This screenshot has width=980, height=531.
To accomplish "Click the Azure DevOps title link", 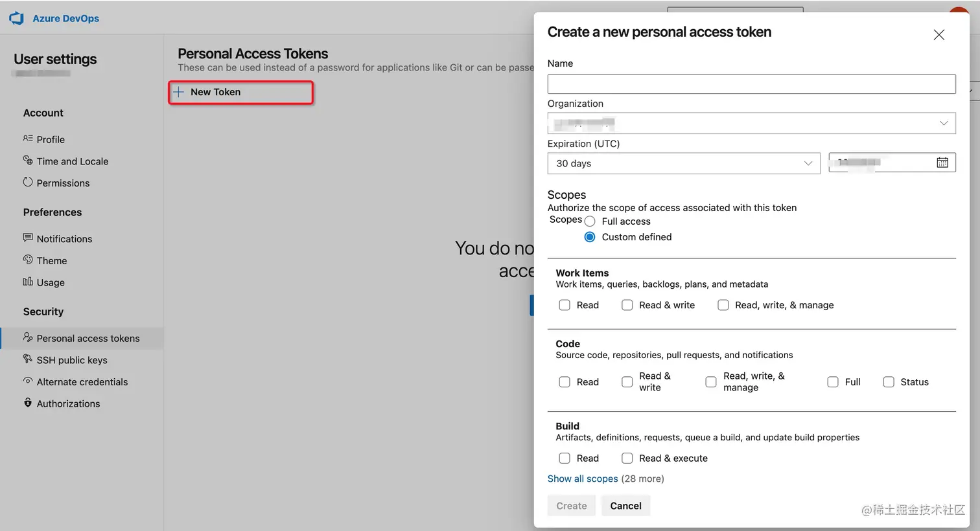I will [65, 18].
